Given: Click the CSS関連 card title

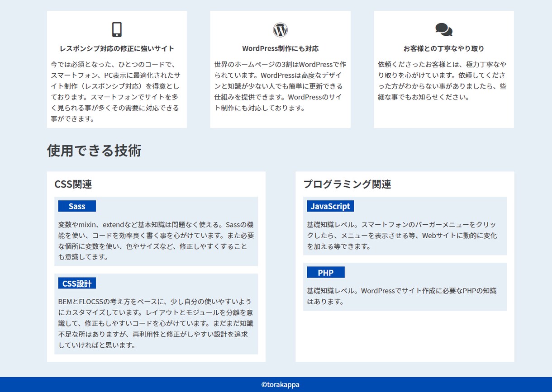Looking at the screenshot, I should click(x=73, y=184).
